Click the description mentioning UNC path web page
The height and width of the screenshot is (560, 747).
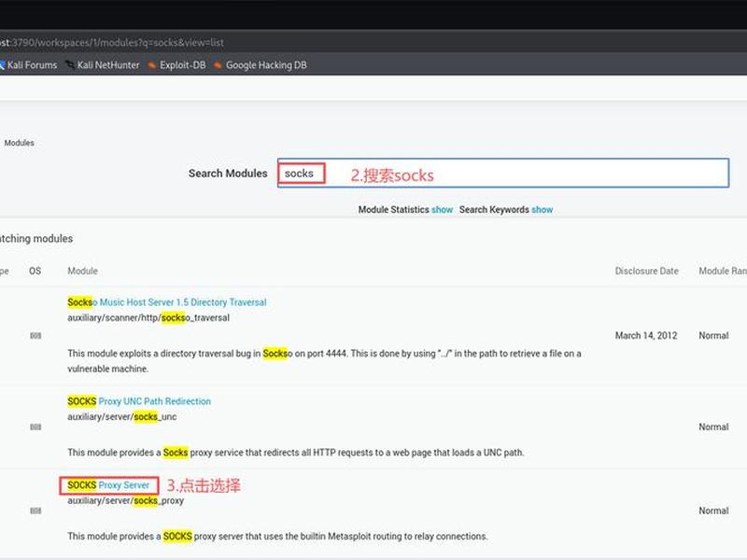(295, 453)
